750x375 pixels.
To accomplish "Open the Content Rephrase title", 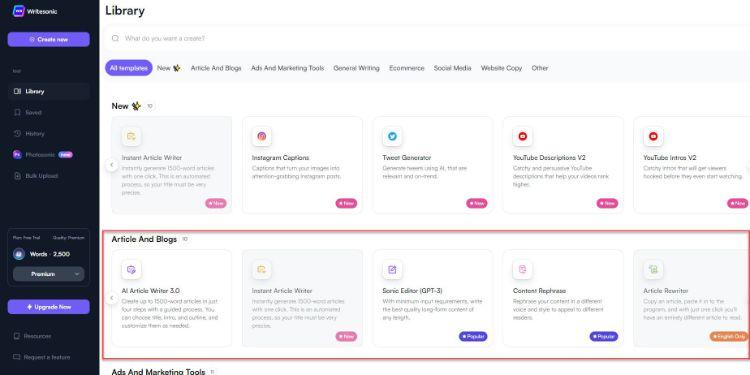I will pyautogui.click(x=539, y=290).
